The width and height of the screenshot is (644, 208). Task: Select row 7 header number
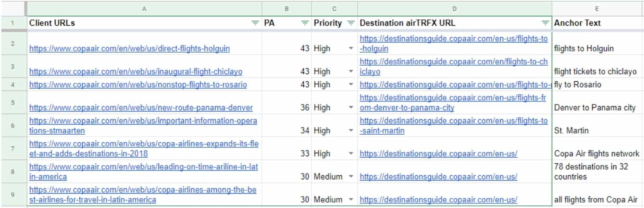tap(13, 148)
